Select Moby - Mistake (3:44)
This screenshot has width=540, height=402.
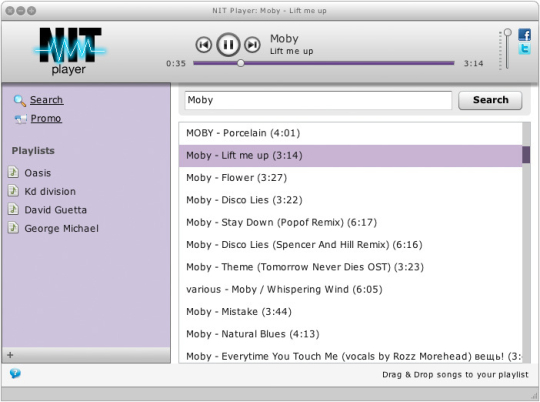tap(351, 312)
